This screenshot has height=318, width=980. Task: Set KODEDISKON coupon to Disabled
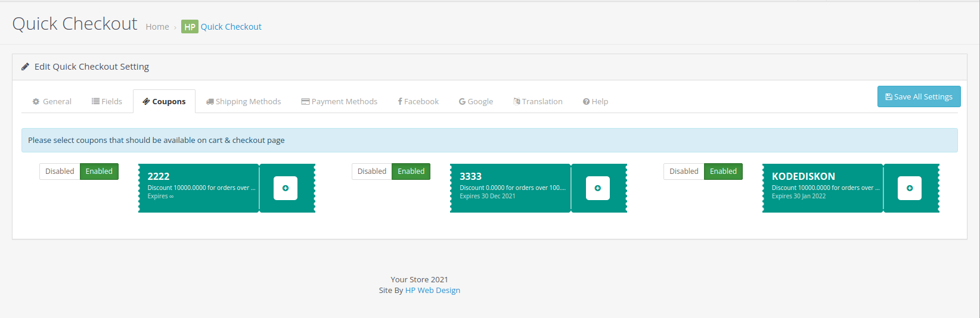pos(683,172)
